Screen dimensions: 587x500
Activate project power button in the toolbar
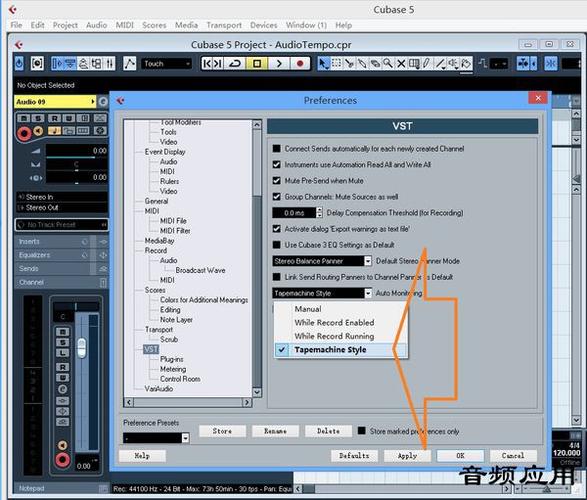click(x=19, y=64)
